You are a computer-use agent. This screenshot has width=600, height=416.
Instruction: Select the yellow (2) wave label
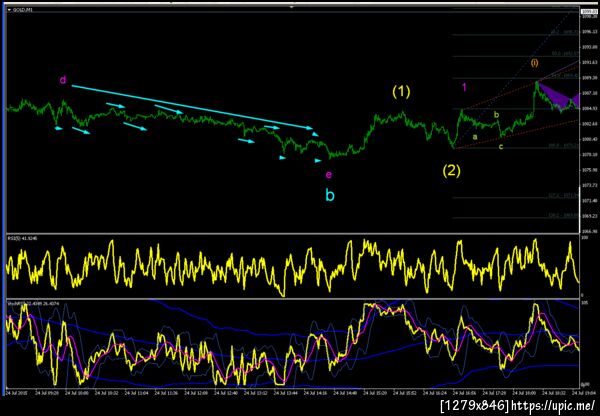pyautogui.click(x=452, y=171)
